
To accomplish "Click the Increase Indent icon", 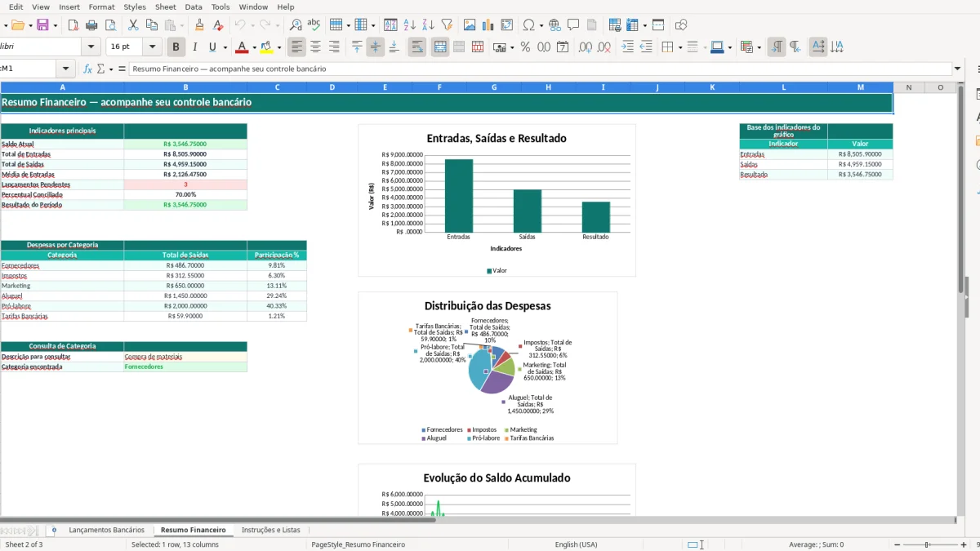I will 627,47.
